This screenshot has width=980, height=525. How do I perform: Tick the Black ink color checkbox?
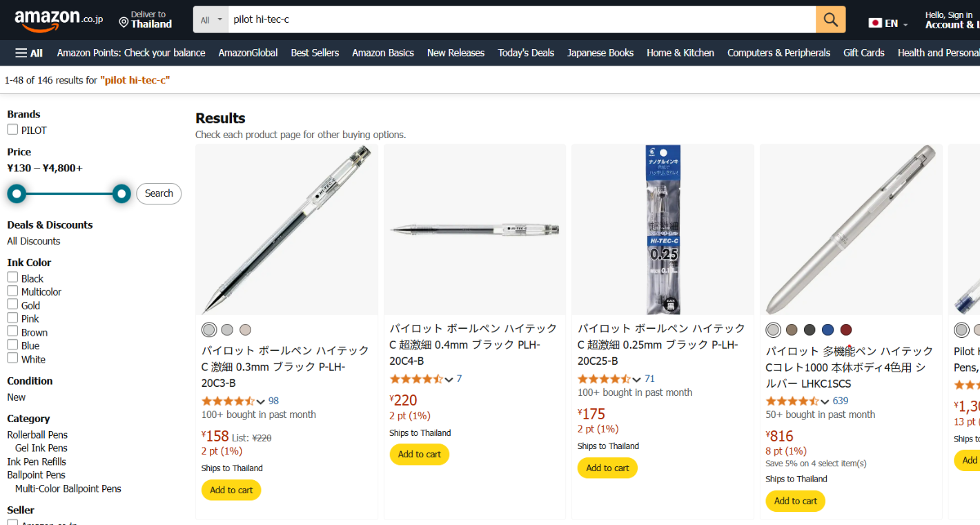[12, 278]
